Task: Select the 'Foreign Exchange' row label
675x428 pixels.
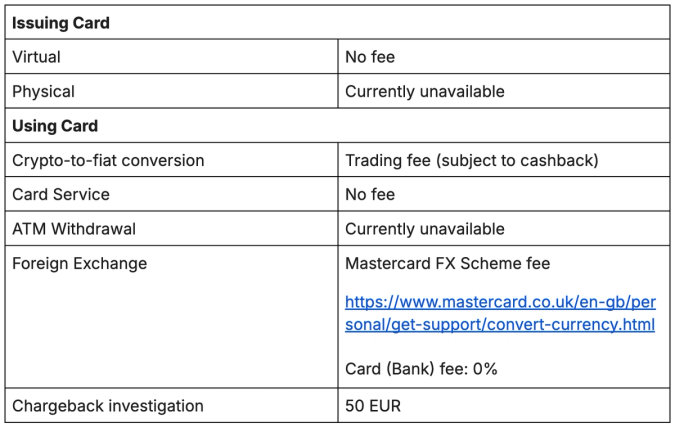Action: click(x=79, y=264)
